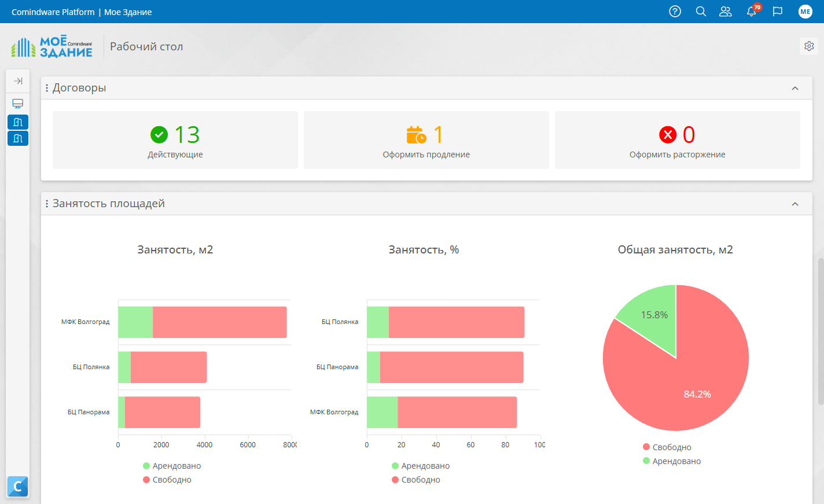Toggle Свободно legend in Занятость, % chart

(x=416, y=480)
